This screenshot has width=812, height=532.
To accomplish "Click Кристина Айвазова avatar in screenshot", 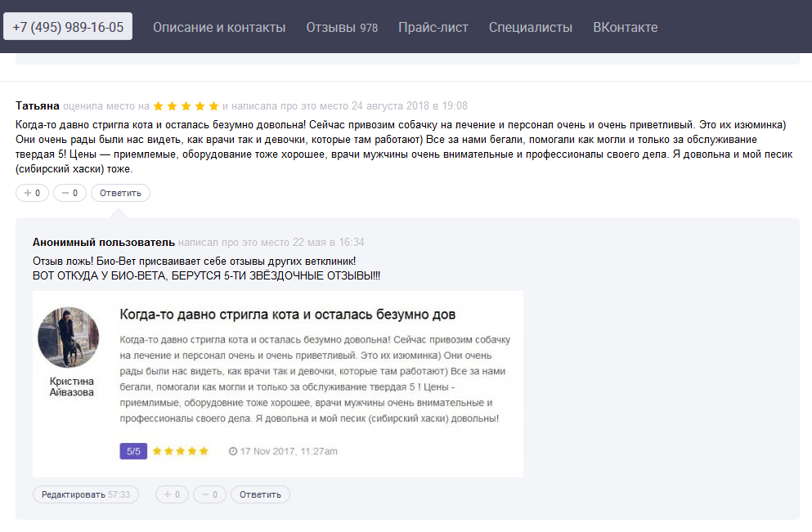I will [69, 337].
